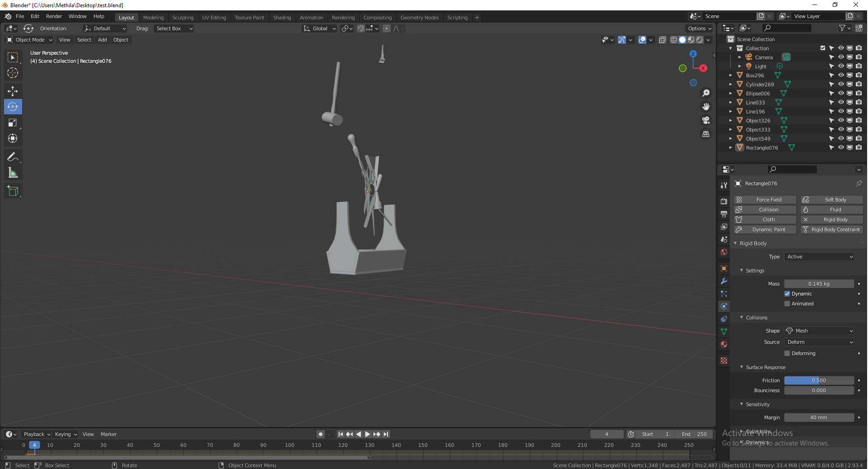Open the Source Deform dropdown

820,342
